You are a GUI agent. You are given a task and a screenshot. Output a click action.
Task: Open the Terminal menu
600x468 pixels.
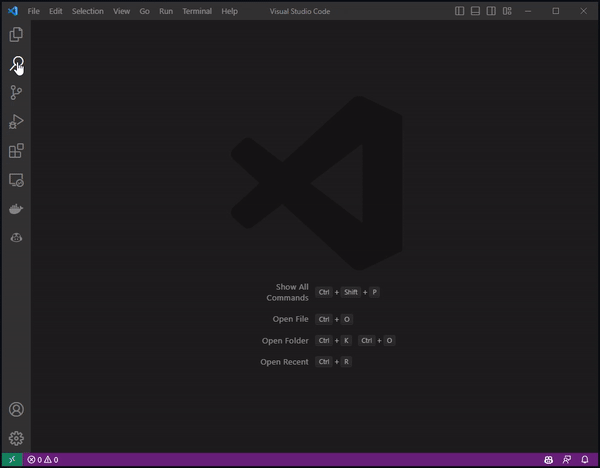(x=197, y=11)
